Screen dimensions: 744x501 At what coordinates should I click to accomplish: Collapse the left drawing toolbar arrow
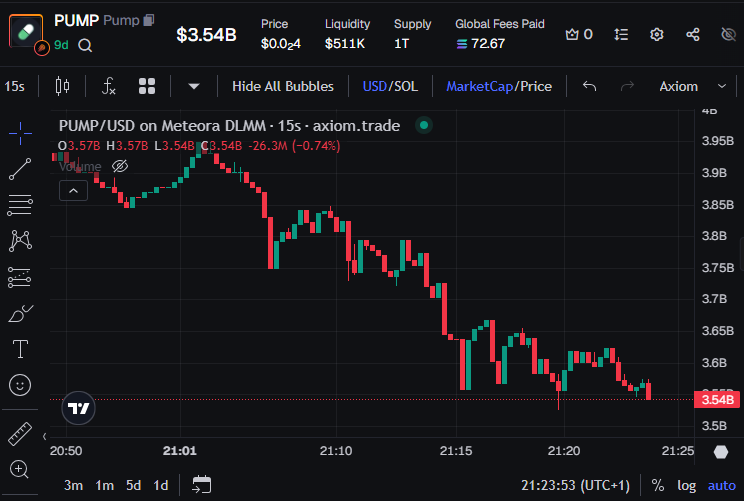(44, 436)
